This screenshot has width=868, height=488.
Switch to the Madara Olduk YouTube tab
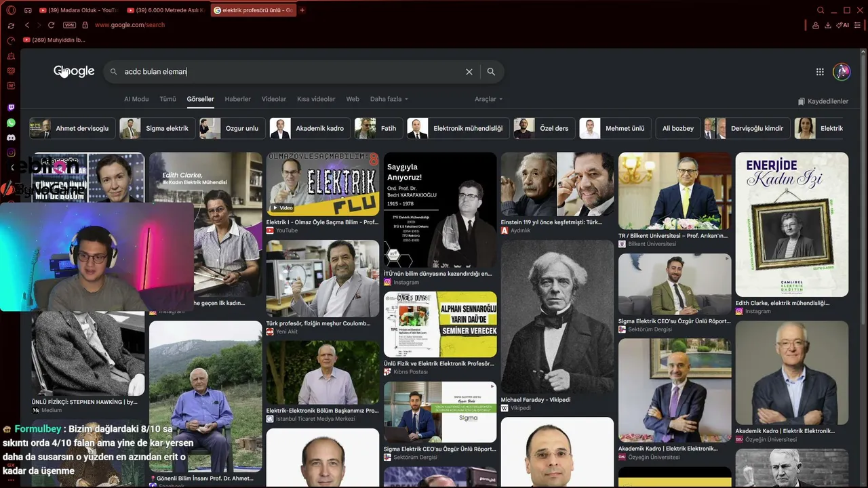[x=78, y=10]
